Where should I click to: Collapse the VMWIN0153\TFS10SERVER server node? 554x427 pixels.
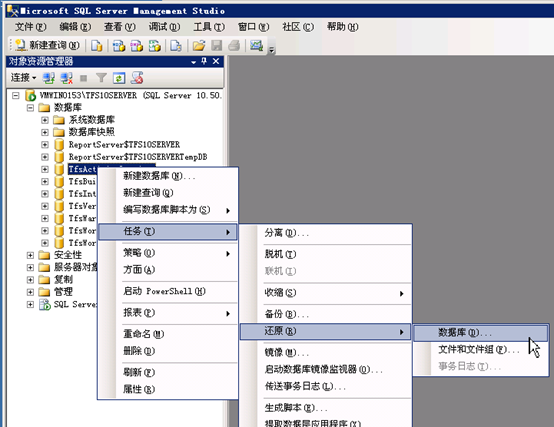pyautogui.click(x=16, y=95)
